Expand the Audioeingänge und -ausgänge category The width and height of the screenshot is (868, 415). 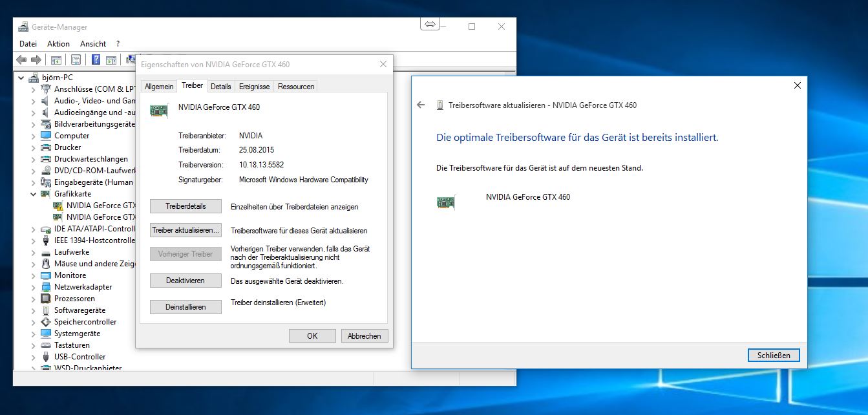(34, 112)
